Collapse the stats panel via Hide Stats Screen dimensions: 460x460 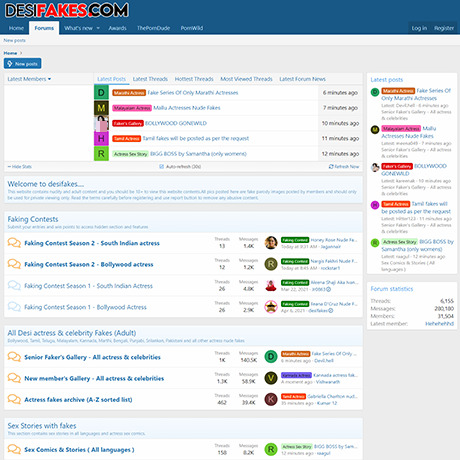20,166
